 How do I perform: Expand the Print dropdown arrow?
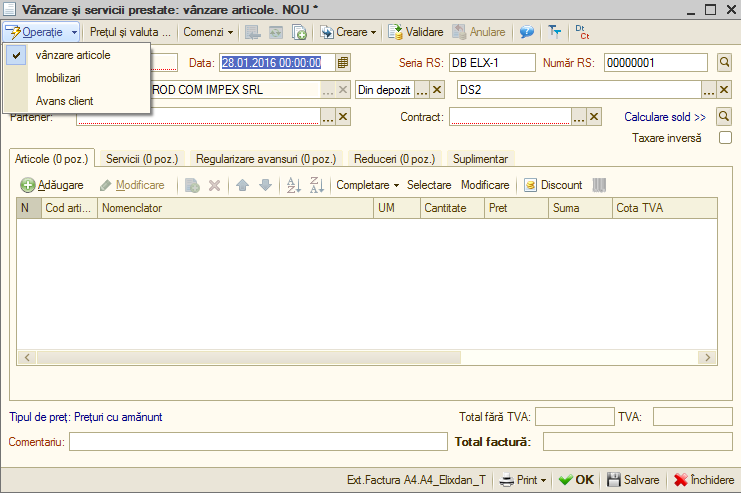[543, 480]
